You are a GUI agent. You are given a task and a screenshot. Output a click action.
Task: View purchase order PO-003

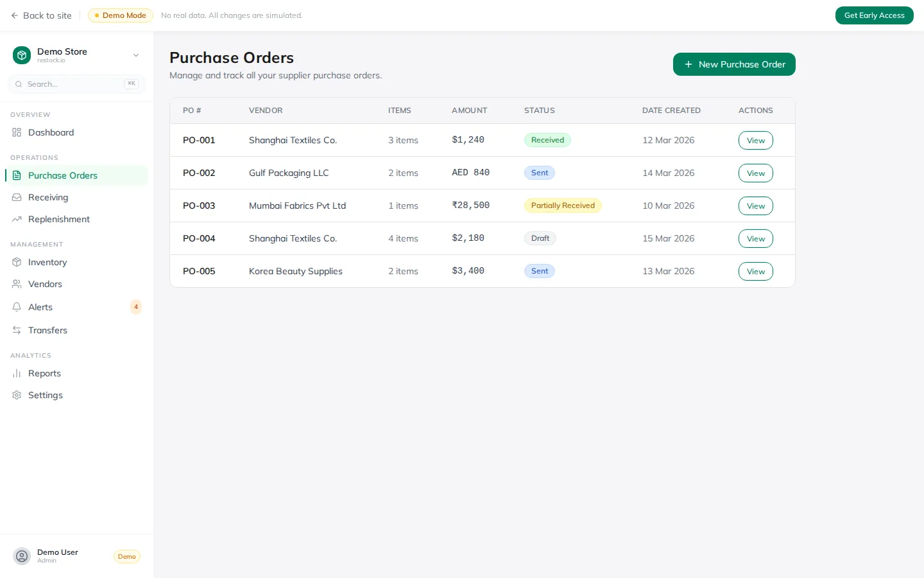click(x=755, y=206)
